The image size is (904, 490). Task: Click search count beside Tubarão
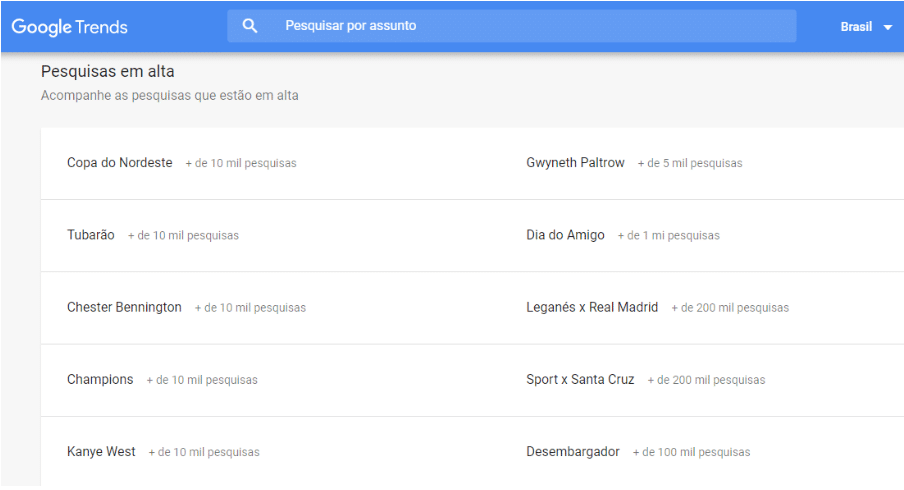[x=183, y=235]
